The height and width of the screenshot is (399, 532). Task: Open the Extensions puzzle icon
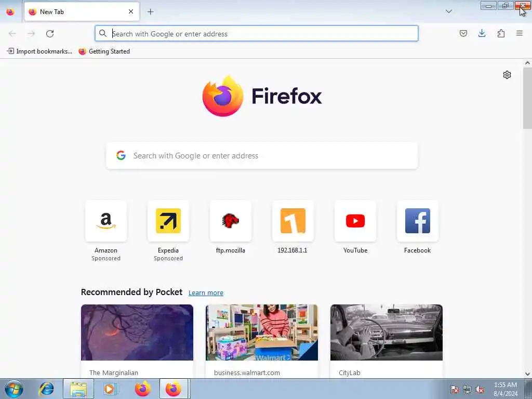(501, 33)
